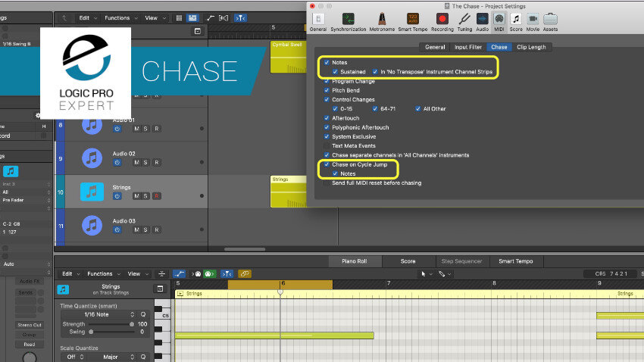Toggle Program Change checkbox
The height and width of the screenshot is (362, 644).
pos(327,81)
